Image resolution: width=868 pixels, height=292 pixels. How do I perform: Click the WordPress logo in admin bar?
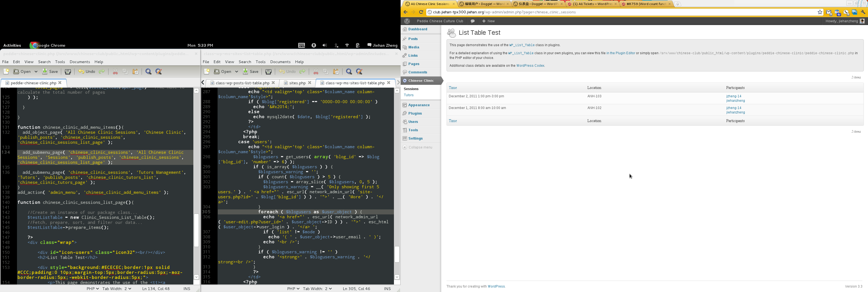(407, 21)
